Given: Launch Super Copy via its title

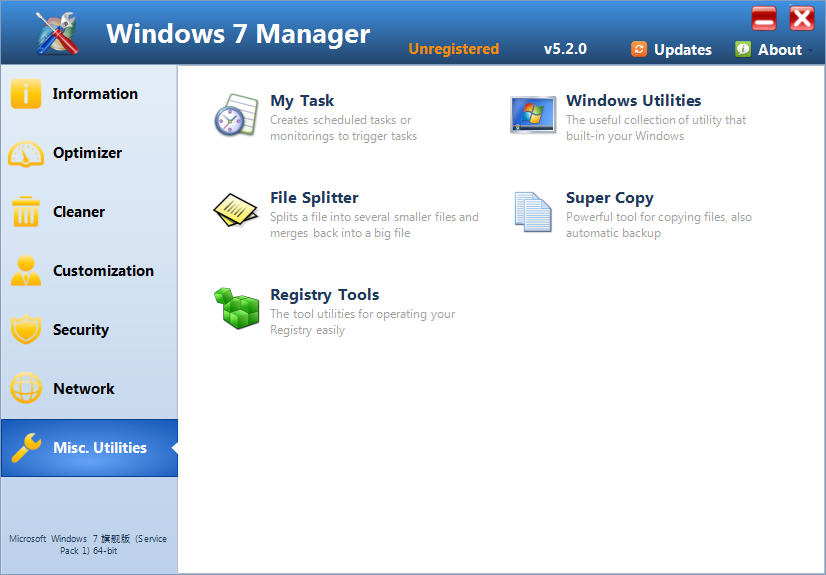Looking at the screenshot, I should [x=609, y=198].
